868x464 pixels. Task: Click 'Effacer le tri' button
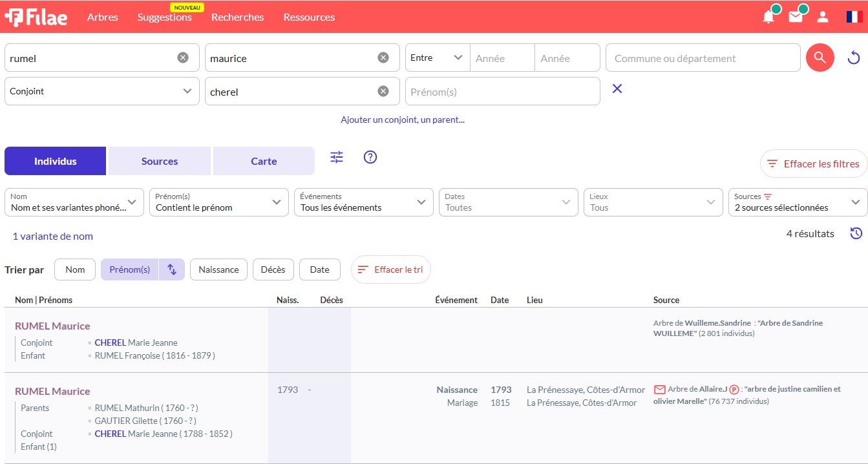pyautogui.click(x=391, y=269)
